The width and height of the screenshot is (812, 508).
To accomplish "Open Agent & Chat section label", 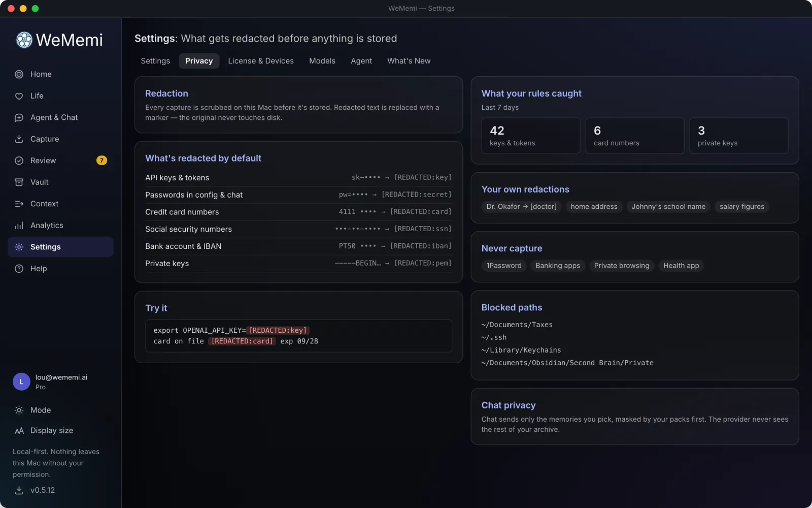I will click(54, 117).
